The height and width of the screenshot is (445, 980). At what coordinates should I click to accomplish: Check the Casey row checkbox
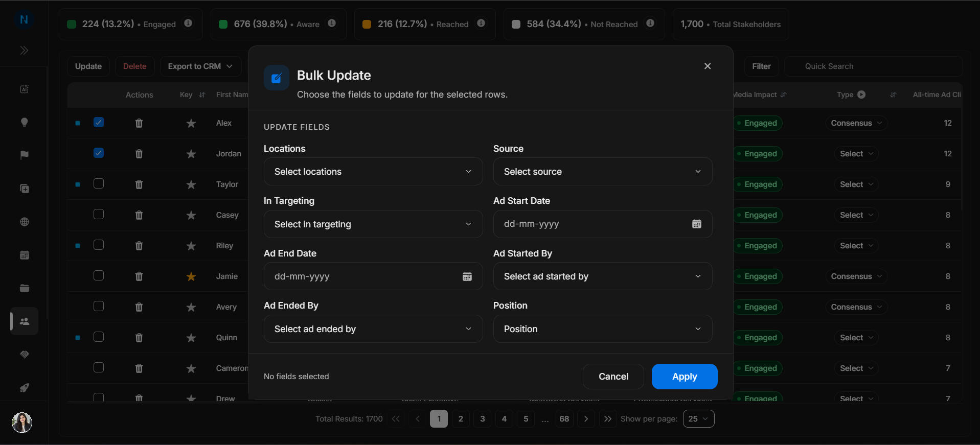point(99,214)
